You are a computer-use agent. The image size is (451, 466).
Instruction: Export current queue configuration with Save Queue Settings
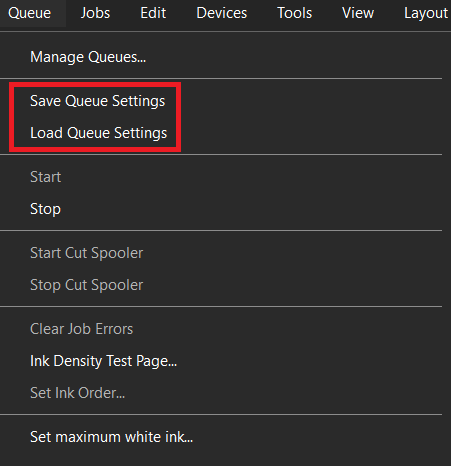[x=221, y=101]
